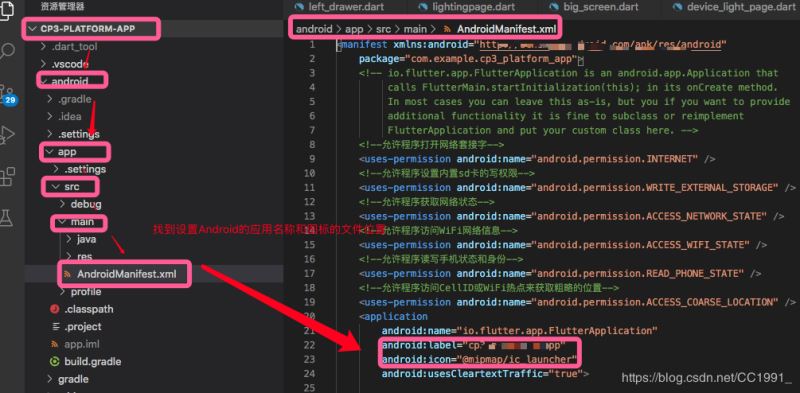Select AndroidManifest.xml in the file tree
The image size is (800, 393).
click(127, 275)
